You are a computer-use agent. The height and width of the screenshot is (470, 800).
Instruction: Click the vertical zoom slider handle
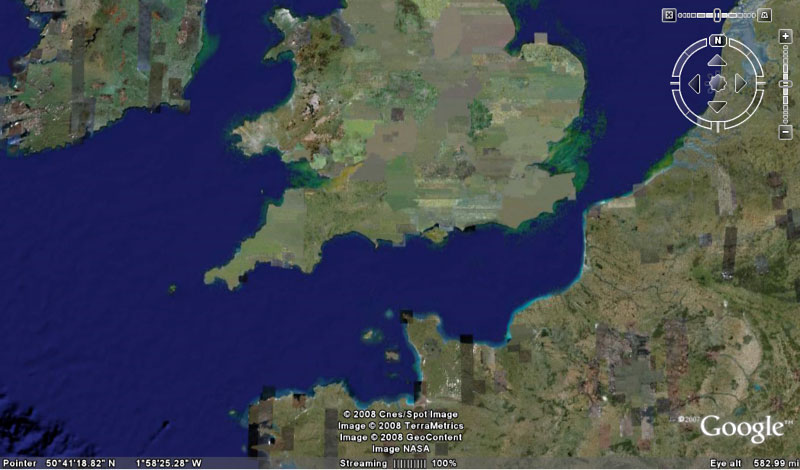(783, 85)
